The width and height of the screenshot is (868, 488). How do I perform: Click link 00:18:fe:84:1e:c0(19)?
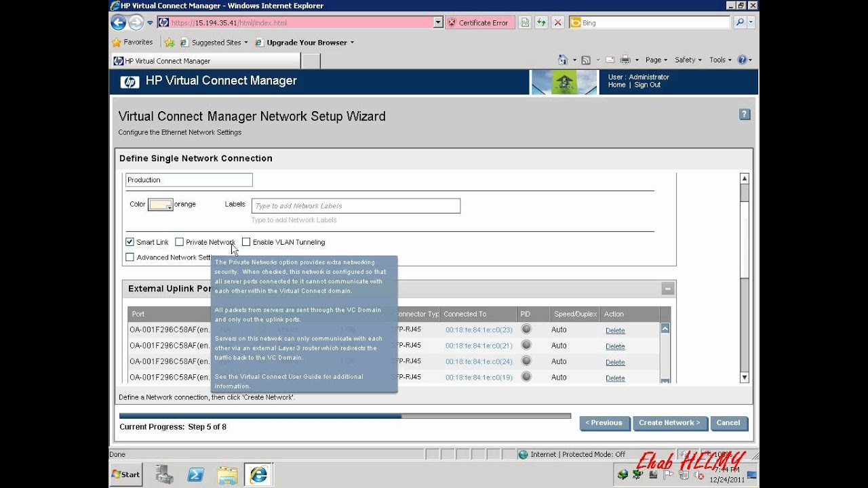[x=479, y=378]
